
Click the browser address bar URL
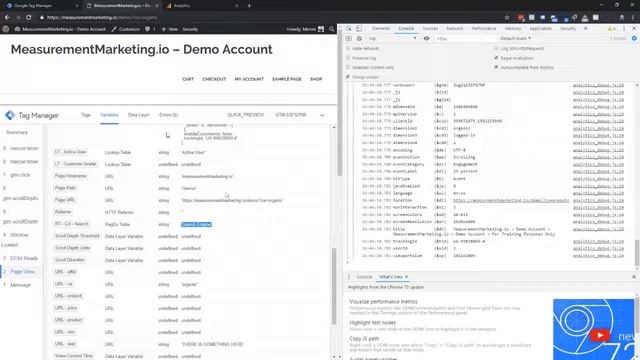(x=102, y=18)
